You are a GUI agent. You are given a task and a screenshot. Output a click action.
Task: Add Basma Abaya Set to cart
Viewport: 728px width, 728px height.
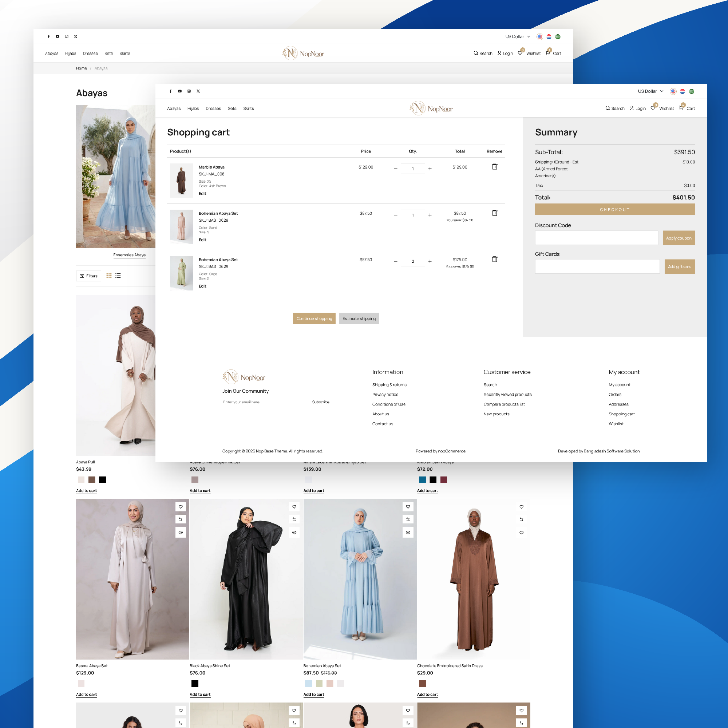click(x=86, y=695)
